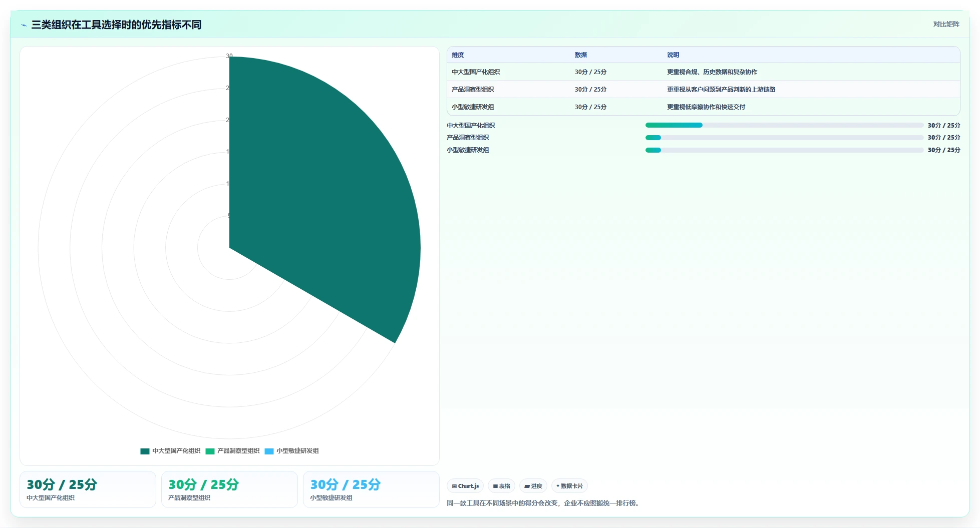Open the 产品洞察型组织 score card
Viewport: 980px width, 528px height.
click(x=229, y=489)
